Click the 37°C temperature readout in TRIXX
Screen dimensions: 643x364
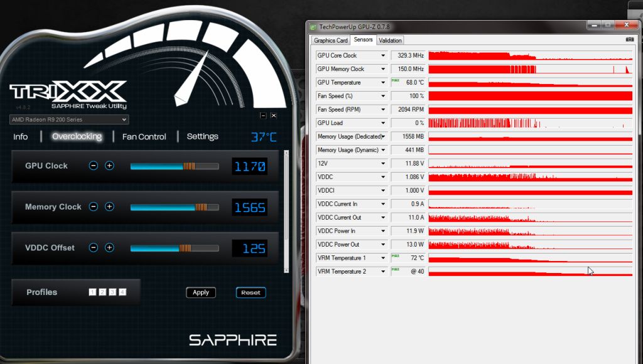264,137
